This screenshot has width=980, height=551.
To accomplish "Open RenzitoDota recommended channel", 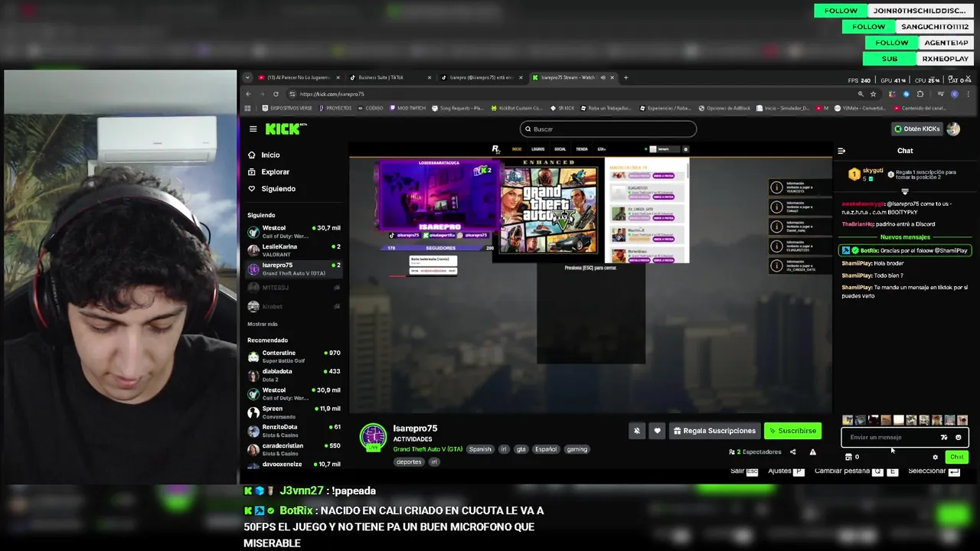I will click(x=293, y=431).
